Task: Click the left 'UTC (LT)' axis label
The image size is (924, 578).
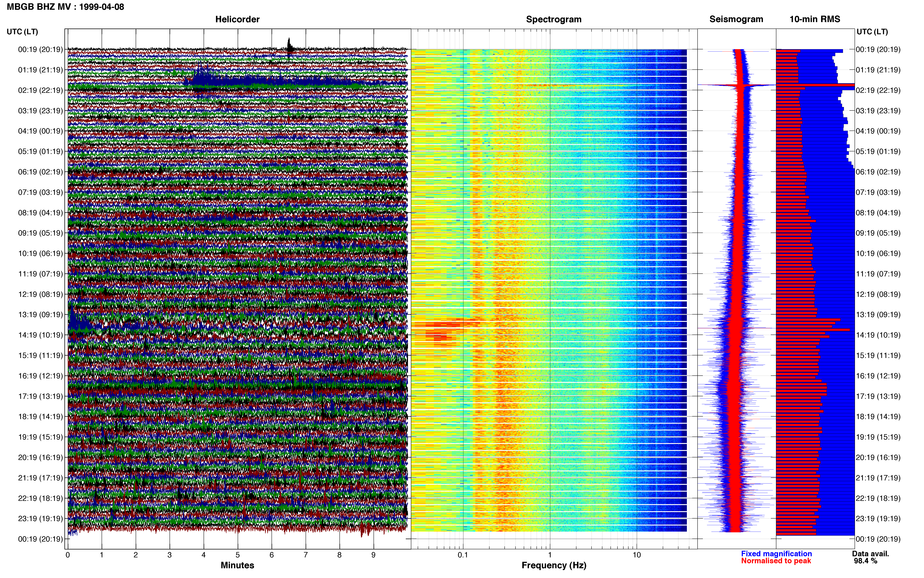Action: (x=22, y=32)
